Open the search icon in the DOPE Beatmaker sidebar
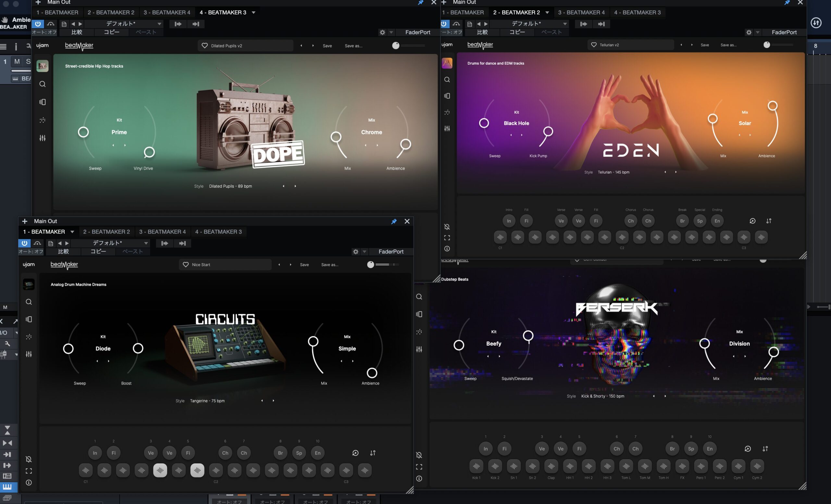 pyautogui.click(x=43, y=84)
